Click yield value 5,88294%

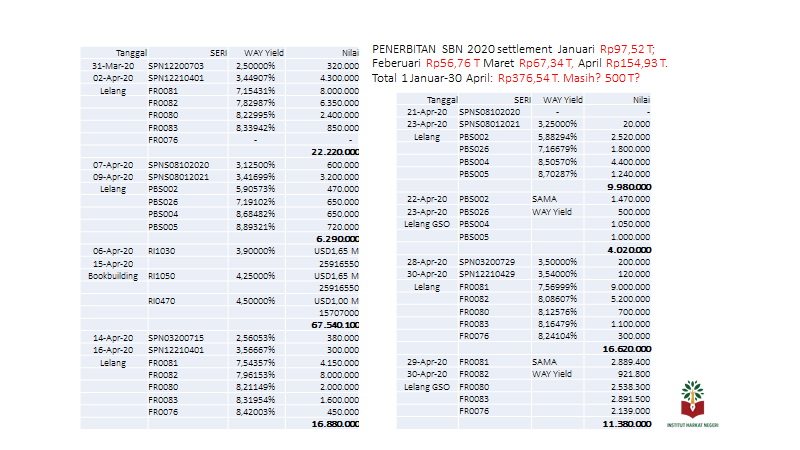[x=557, y=137]
